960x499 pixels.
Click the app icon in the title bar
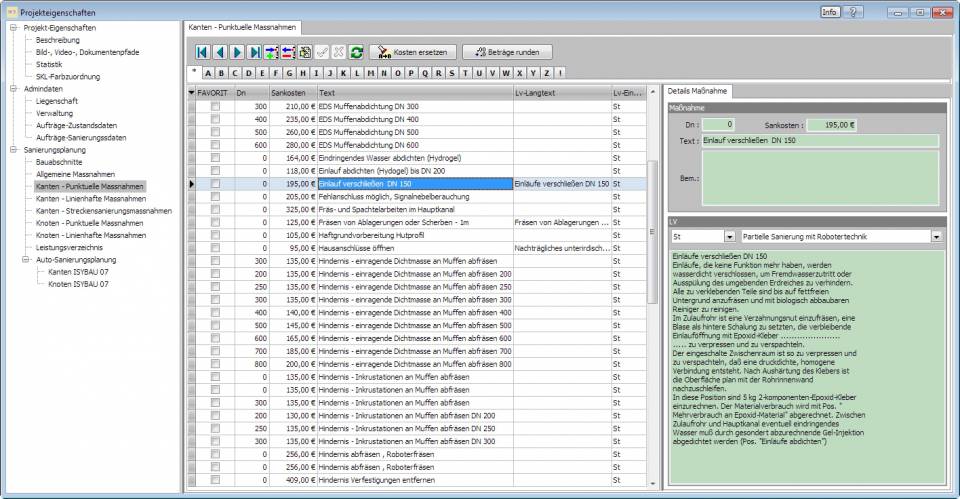[11, 12]
